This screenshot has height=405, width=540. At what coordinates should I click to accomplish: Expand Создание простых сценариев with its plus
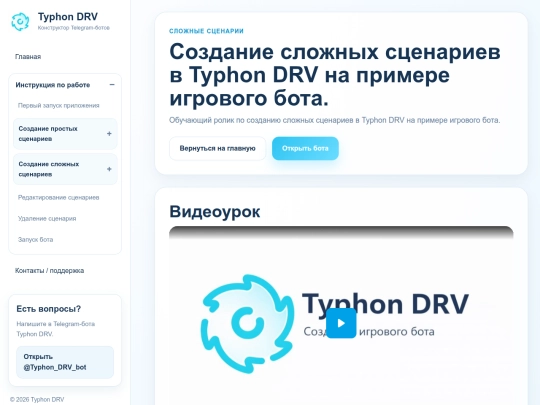coord(109,134)
